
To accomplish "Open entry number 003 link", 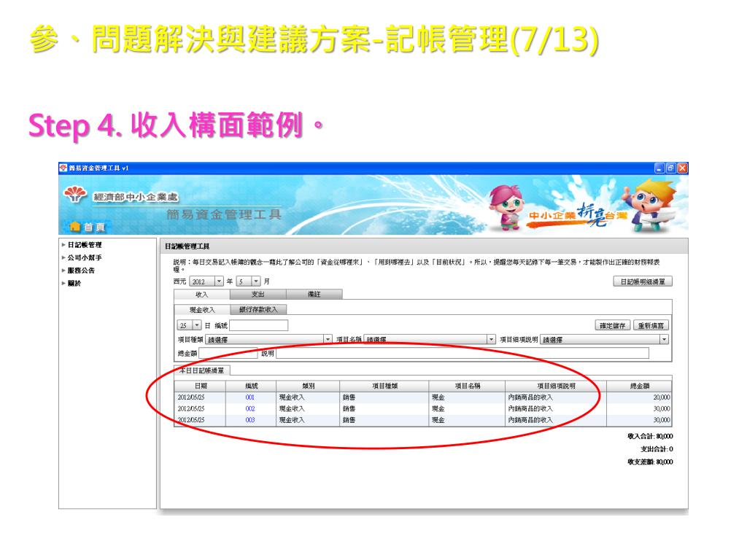I will (x=250, y=420).
